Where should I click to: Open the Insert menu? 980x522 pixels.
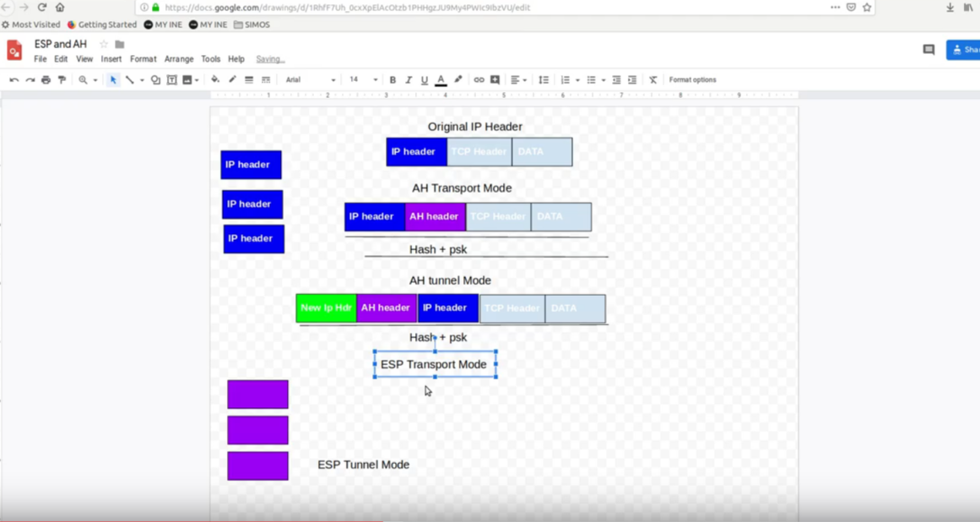[111, 59]
